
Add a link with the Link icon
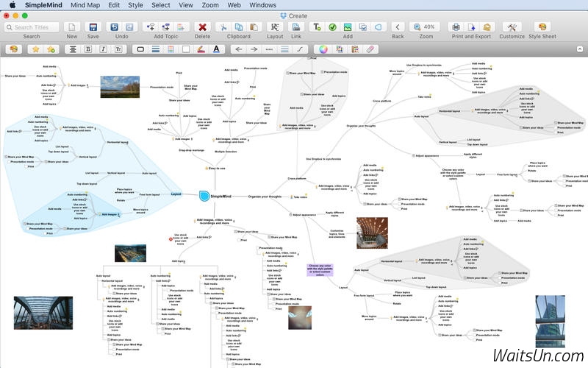[296, 27]
